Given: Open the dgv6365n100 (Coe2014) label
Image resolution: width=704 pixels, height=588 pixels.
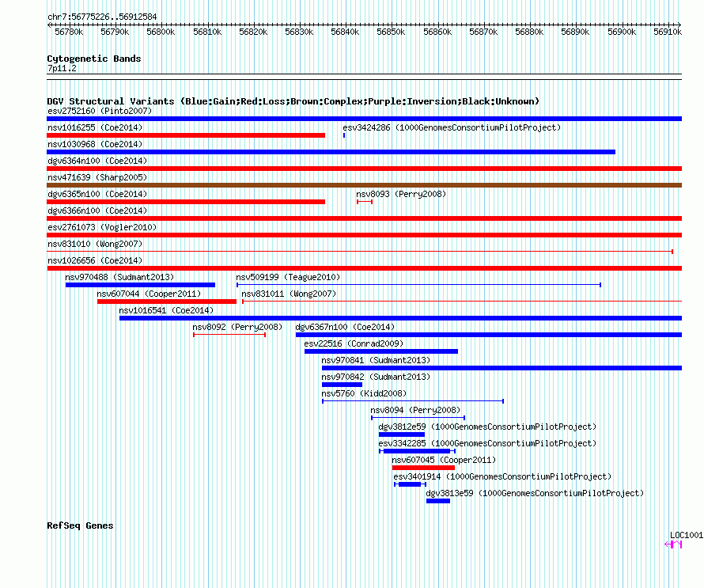Looking at the screenshot, I should coord(97,194).
